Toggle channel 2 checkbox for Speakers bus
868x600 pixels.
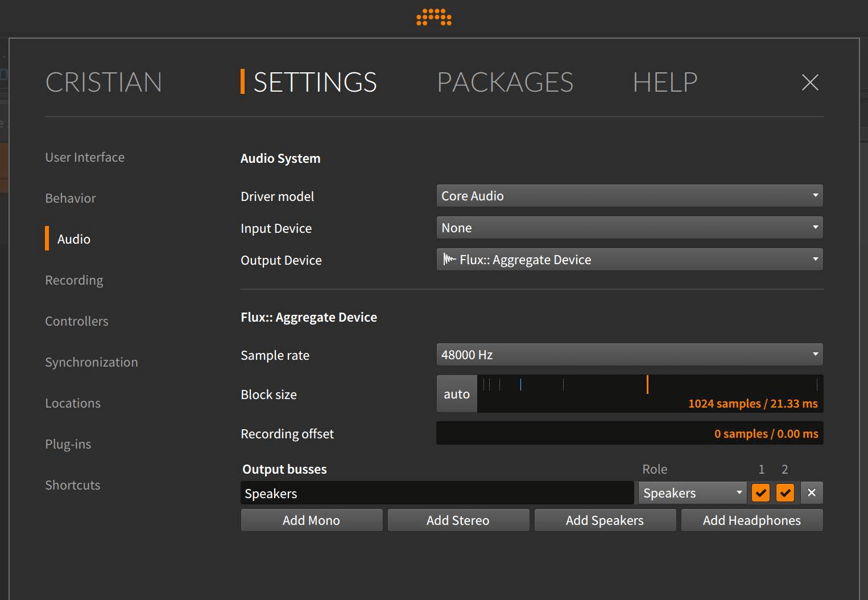[x=785, y=493]
